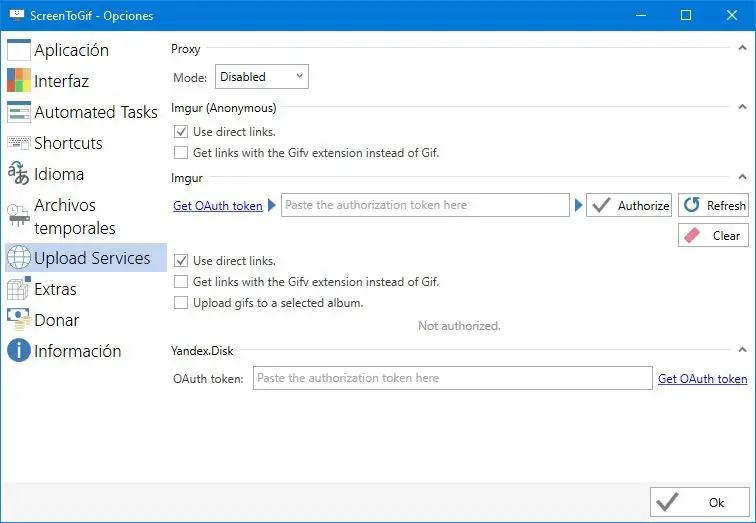Open the Idioma language icon
This screenshot has width=756, height=523.
tap(19, 174)
